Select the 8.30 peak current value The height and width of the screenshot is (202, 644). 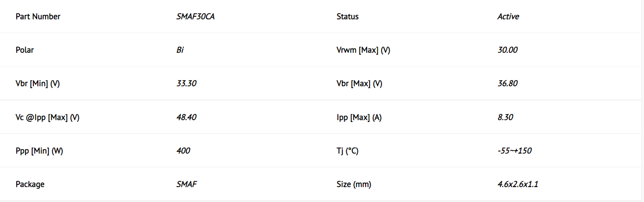(x=505, y=117)
